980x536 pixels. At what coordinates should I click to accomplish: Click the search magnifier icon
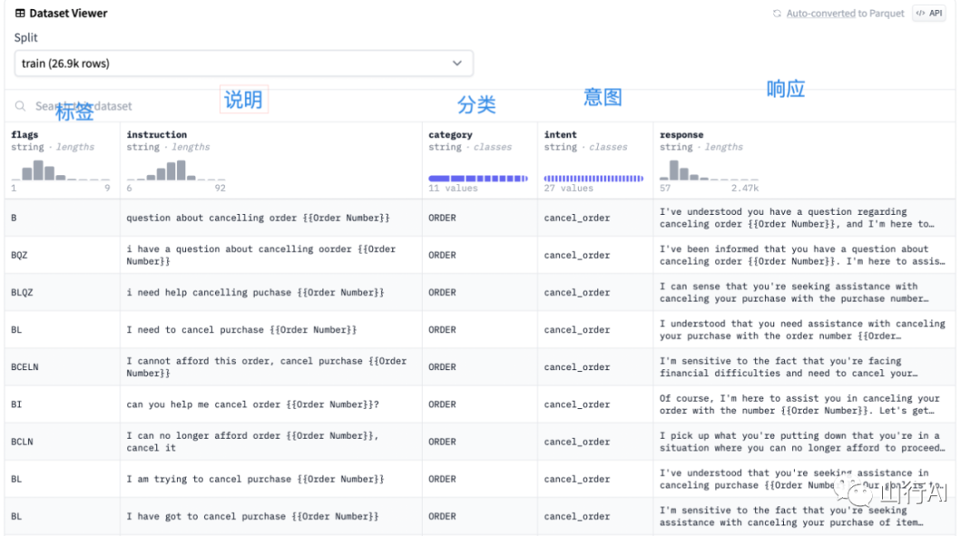pyautogui.click(x=20, y=106)
